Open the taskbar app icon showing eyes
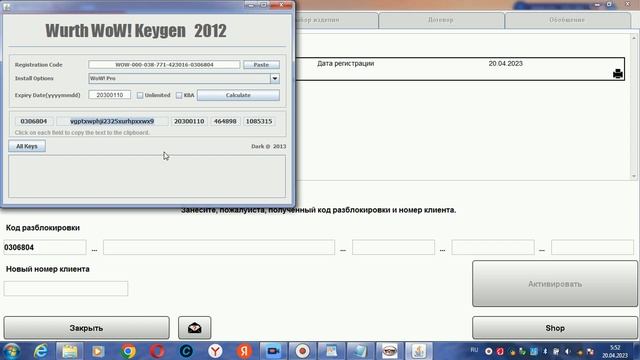This screenshot has height=360, width=640. (x=390, y=351)
